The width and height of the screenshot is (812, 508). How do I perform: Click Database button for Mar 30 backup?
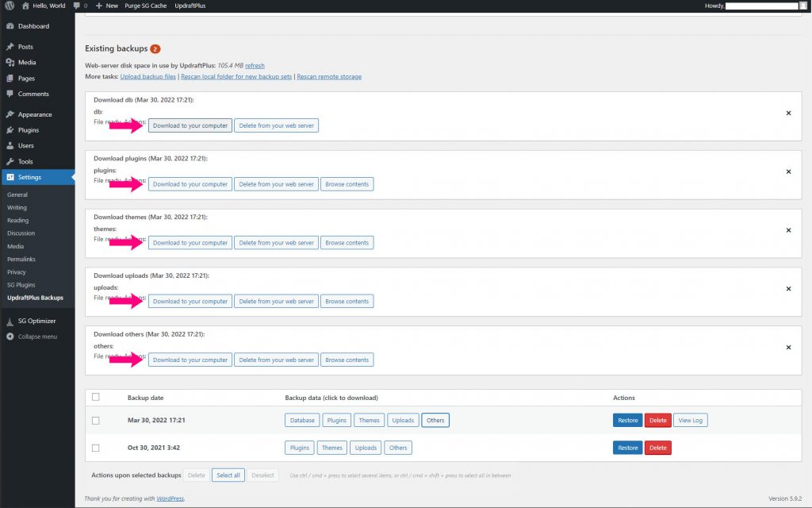[302, 421]
